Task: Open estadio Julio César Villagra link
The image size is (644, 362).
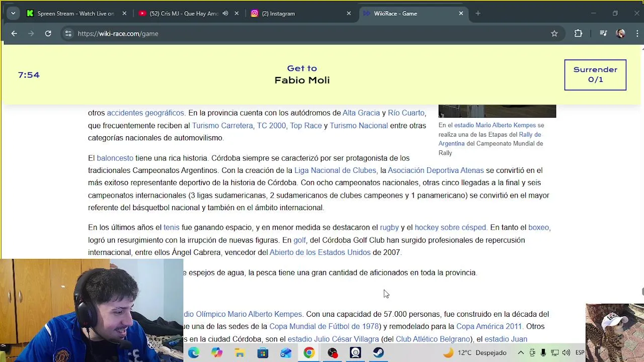Action: click(333, 339)
